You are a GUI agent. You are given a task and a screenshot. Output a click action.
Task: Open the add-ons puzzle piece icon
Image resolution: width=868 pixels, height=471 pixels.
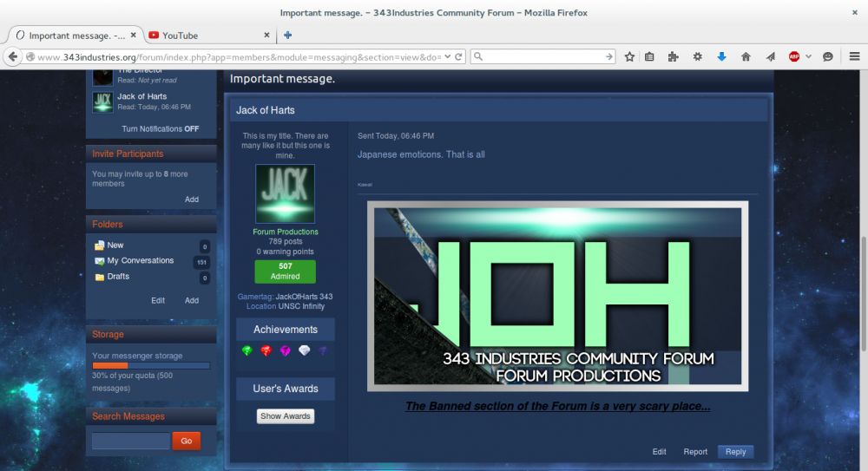674,57
